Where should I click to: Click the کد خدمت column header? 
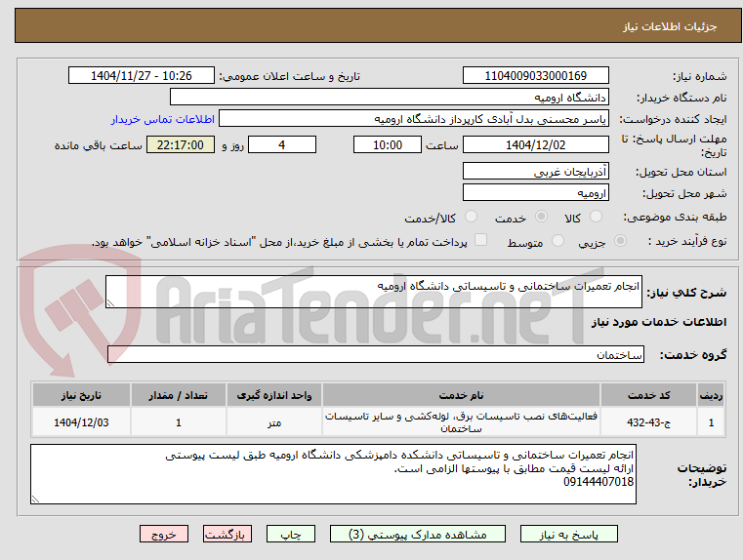point(648,395)
